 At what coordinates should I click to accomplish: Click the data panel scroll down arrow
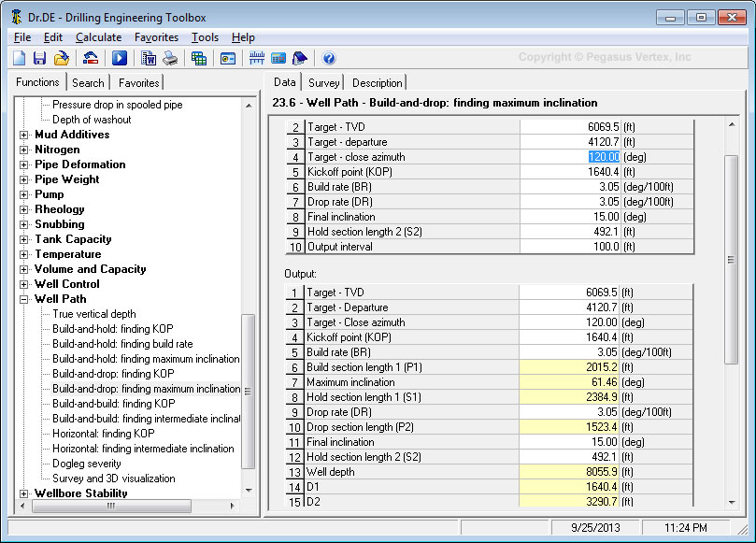coord(732,503)
